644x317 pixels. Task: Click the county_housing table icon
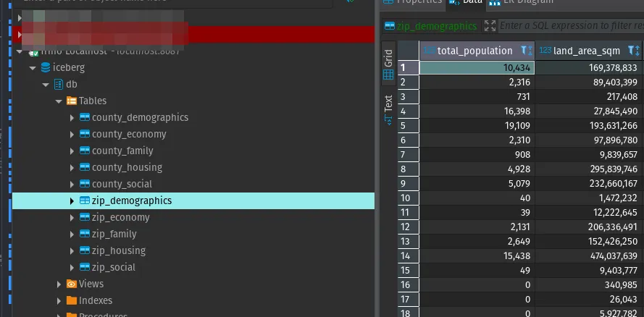pyautogui.click(x=84, y=167)
